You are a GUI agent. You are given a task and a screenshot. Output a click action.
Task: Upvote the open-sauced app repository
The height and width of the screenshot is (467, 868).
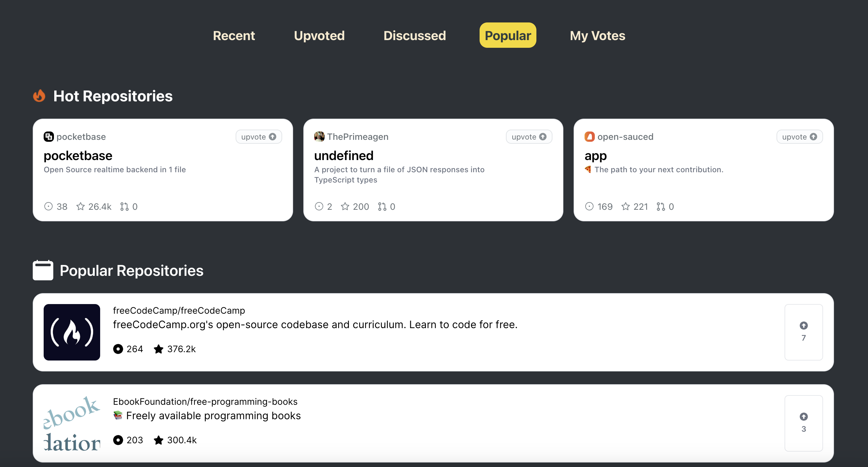800,137
